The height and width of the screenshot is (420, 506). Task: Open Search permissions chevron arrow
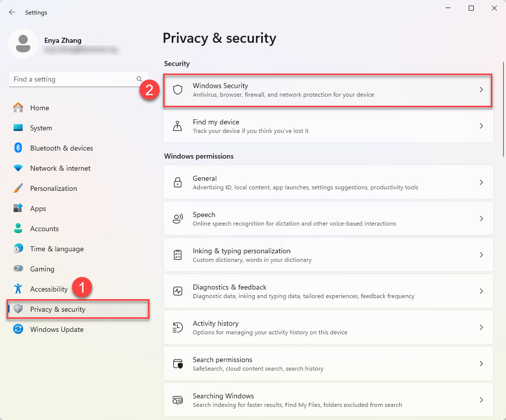pos(481,364)
